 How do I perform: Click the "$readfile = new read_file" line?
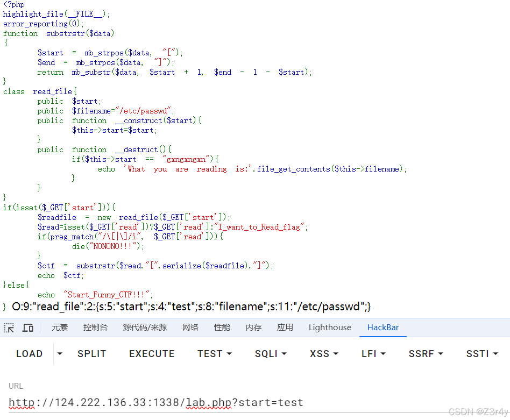coord(133,217)
